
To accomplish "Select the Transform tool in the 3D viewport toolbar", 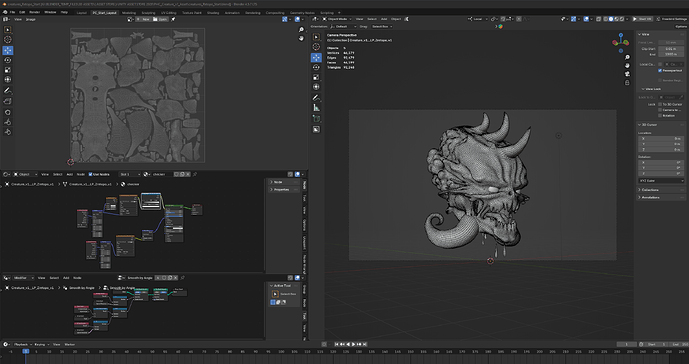I will (316, 87).
